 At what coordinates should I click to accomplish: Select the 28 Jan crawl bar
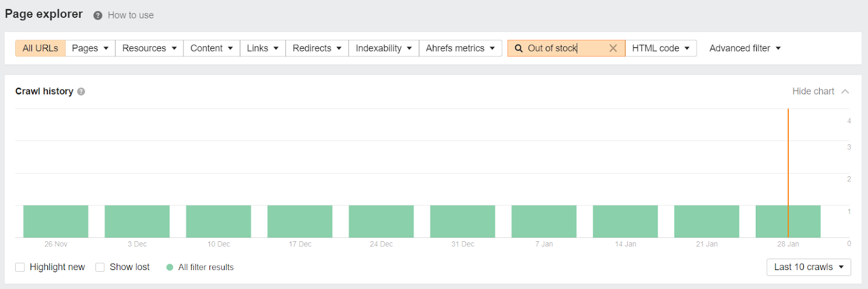coord(788,221)
